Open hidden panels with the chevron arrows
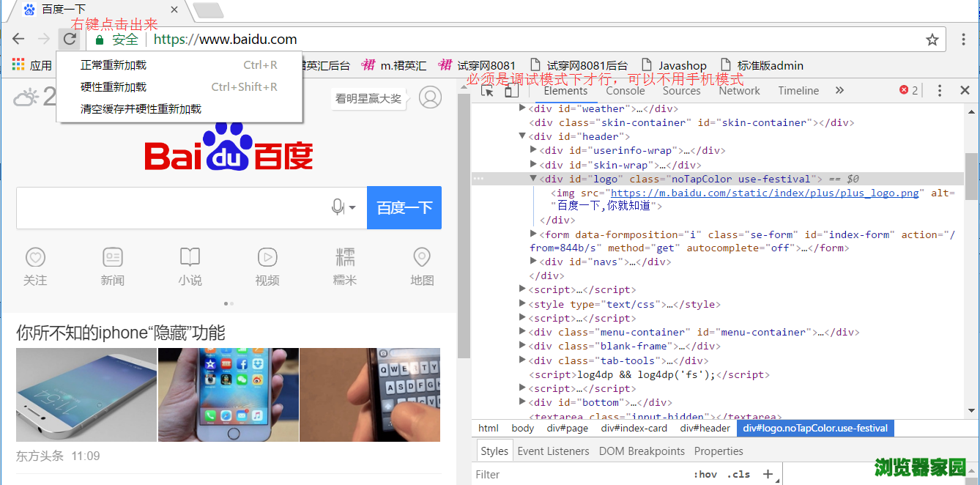The width and height of the screenshot is (980, 485). pyautogui.click(x=839, y=89)
